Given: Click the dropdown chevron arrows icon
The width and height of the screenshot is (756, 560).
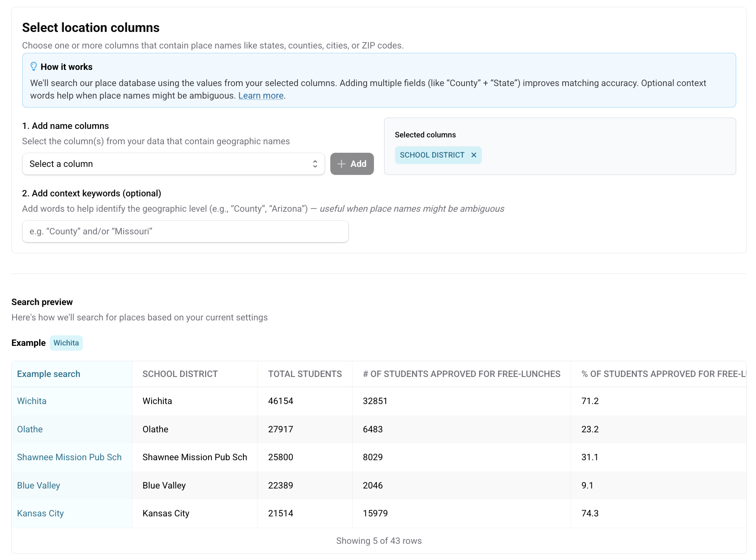Looking at the screenshot, I should click(315, 164).
